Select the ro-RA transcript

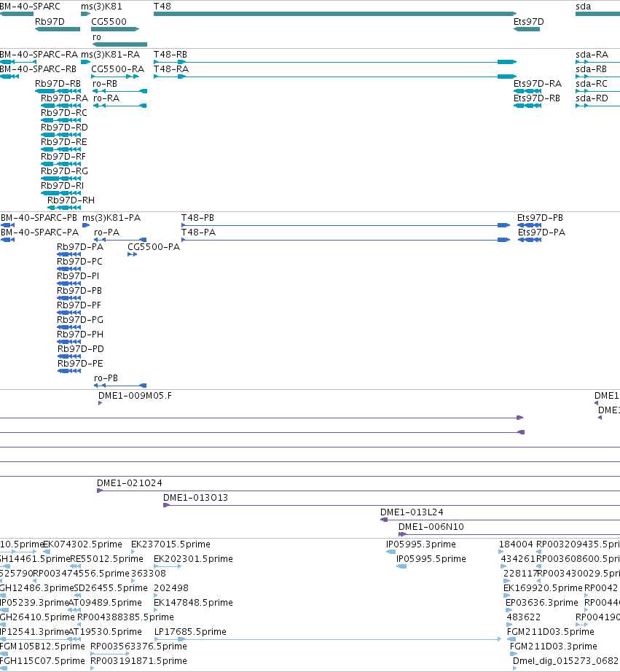pos(106,98)
